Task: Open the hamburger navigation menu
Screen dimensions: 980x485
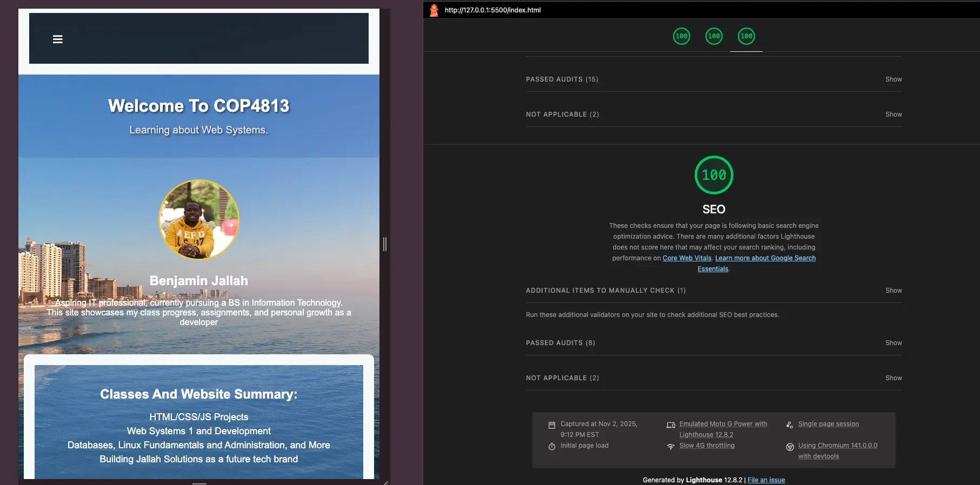Action: [x=58, y=39]
